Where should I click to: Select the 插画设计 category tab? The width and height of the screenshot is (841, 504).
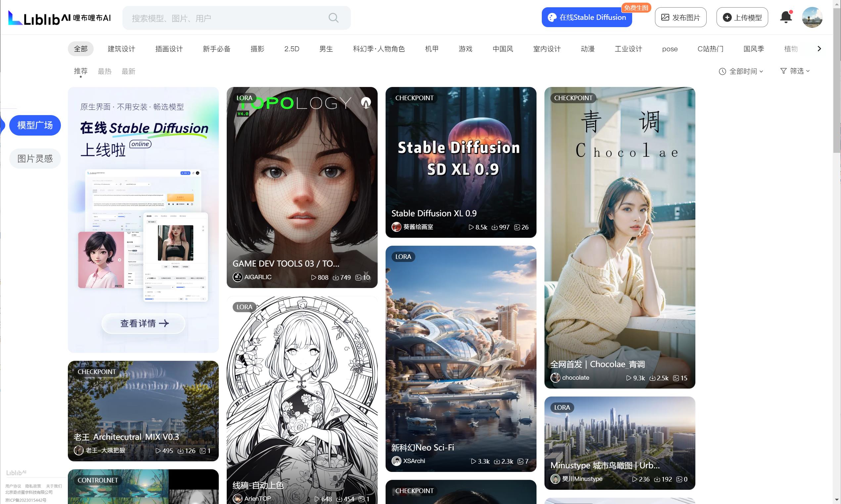pos(169,49)
